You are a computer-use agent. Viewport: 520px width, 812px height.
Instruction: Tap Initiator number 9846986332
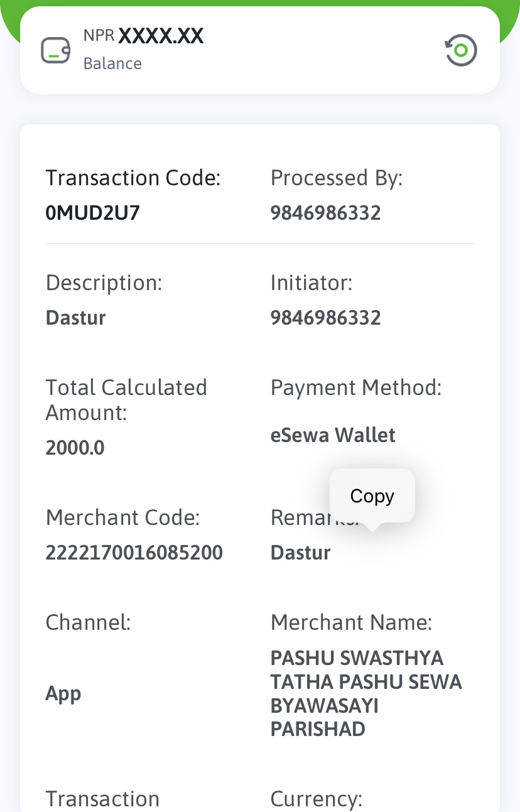click(x=325, y=317)
